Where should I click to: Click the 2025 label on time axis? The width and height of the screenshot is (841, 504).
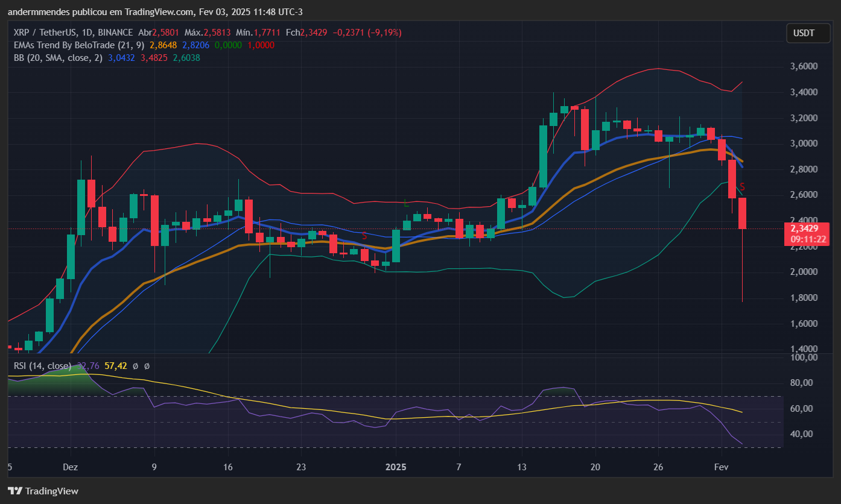[396, 467]
